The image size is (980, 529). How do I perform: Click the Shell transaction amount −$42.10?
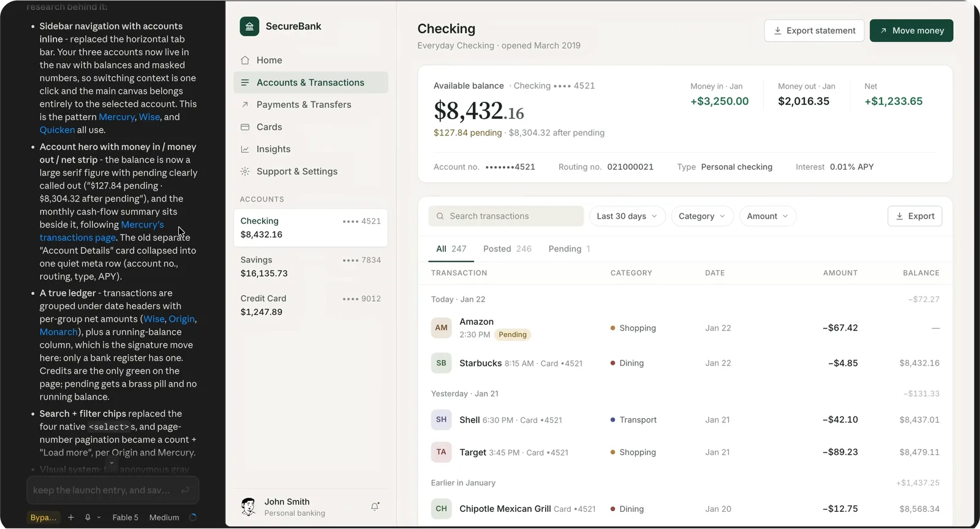(840, 420)
